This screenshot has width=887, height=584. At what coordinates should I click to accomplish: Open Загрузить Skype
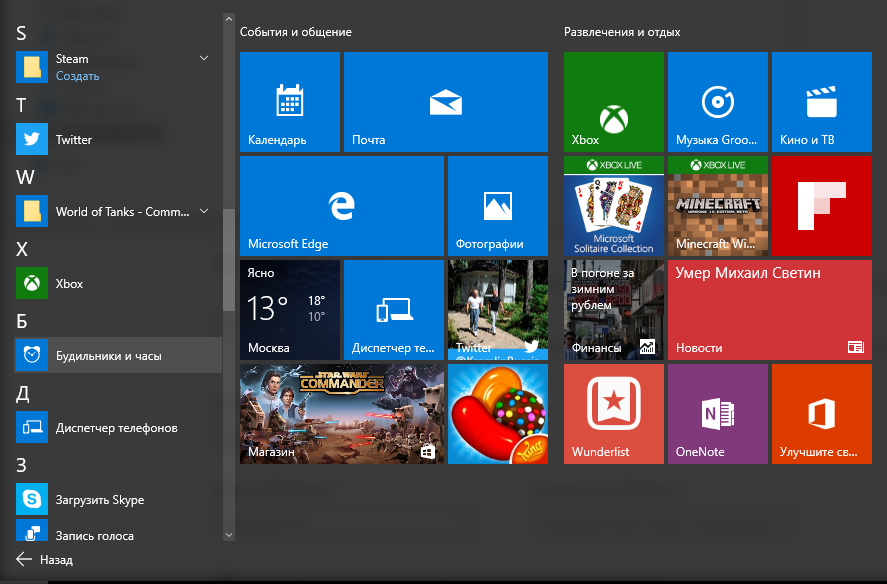coord(118,499)
